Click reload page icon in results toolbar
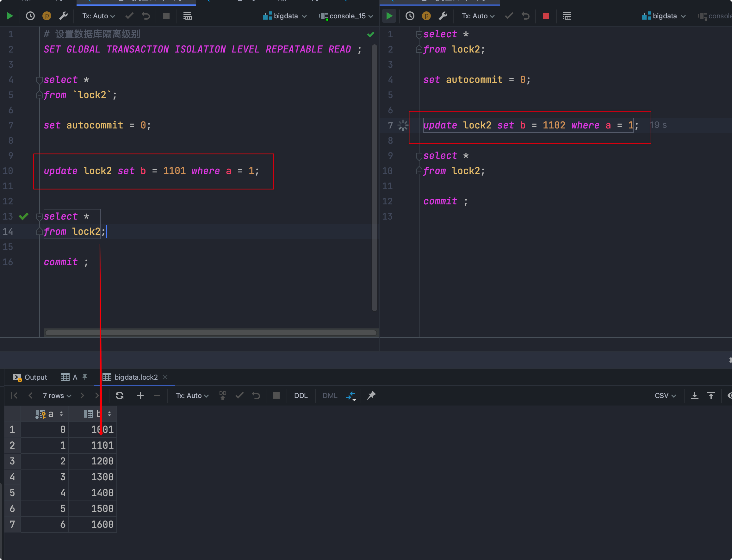This screenshot has width=732, height=560. (x=119, y=395)
